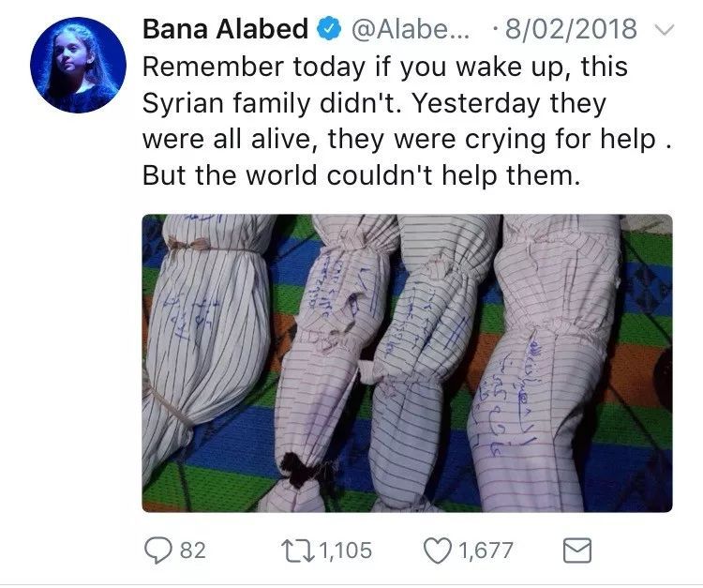Open Bana Alabed's profile picture
The width and height of the screenshot is (703, 588).
tap(79, 65)
